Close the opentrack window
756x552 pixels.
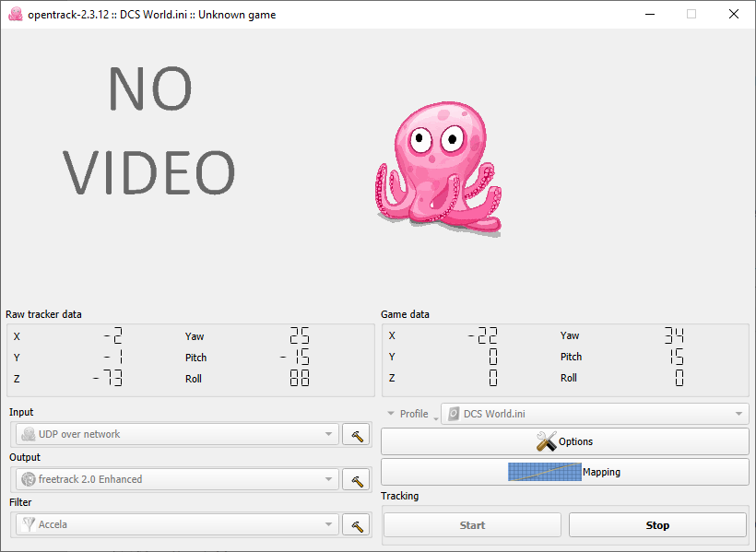734,15
